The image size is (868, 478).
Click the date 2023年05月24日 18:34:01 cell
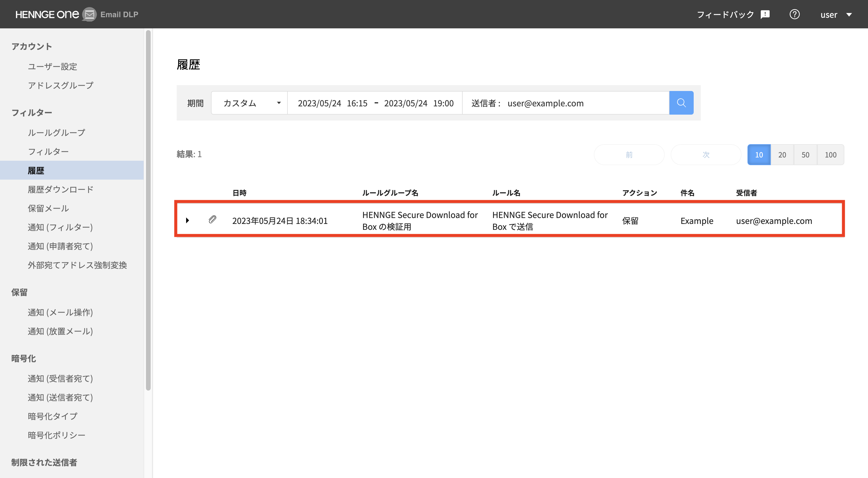[280, 221]
